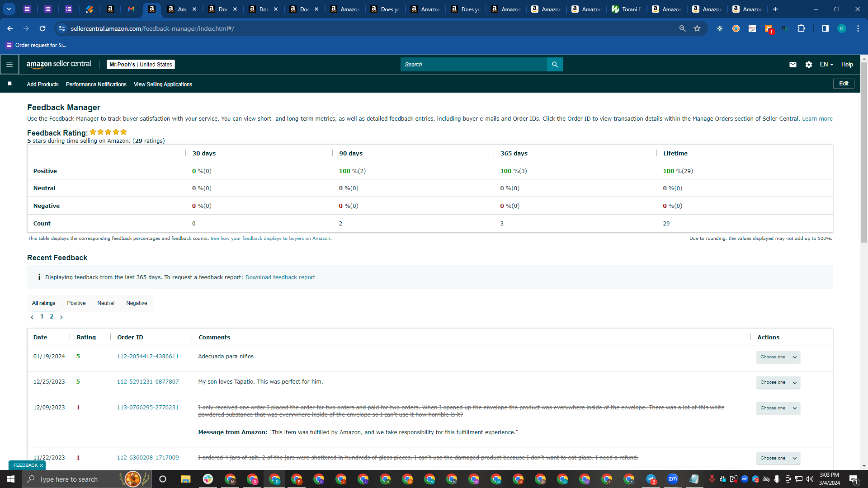Focus the Seller Central search field

point(474,65)
